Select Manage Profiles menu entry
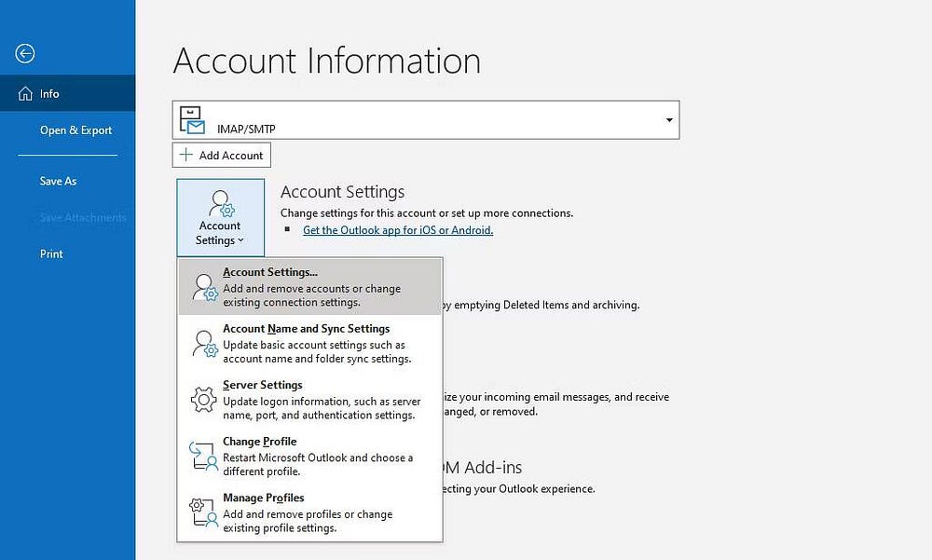Image resolution: width=932 pixels, height=560 pixels. pos(309,512)
